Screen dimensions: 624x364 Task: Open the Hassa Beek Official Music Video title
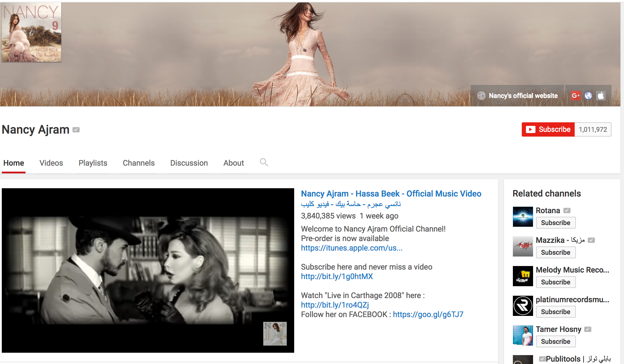391,194
